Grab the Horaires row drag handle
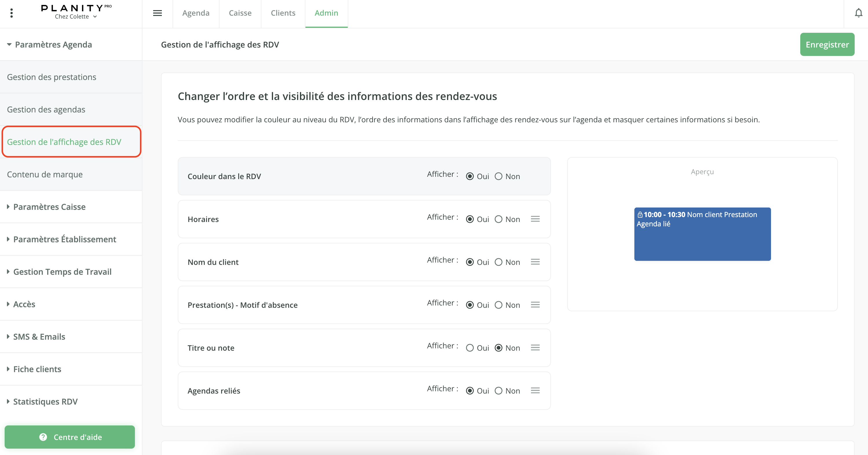The image size is (868, 455). pos(535,219)
